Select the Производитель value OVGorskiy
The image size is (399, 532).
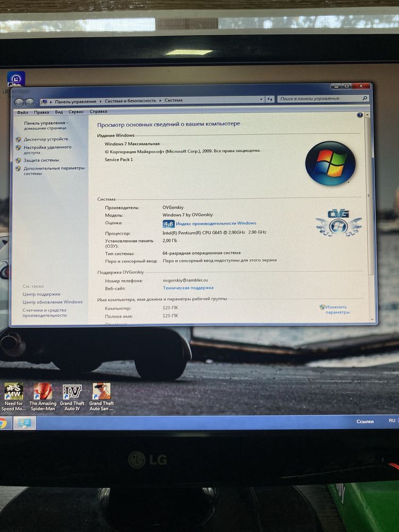[x=173, y=207]
